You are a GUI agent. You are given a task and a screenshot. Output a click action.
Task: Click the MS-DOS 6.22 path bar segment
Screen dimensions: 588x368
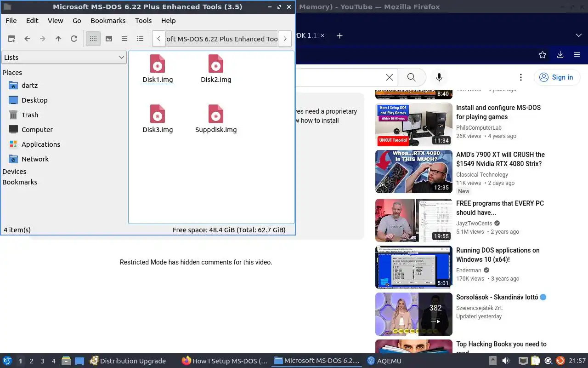(222, 39)
